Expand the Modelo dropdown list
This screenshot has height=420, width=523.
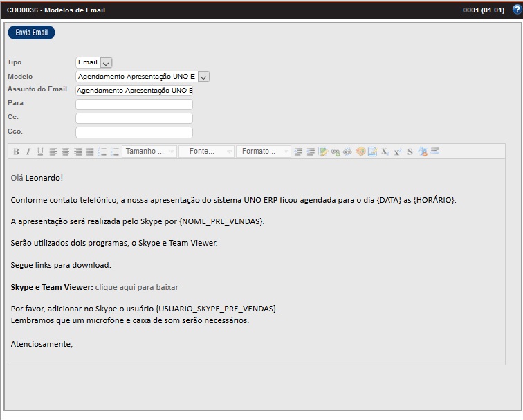203,77
